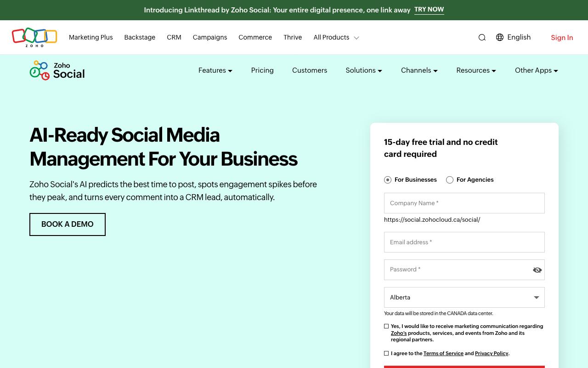Image resolution: width=588 pixels, height=368 pixels.
Task: Expand the Resources menu
Action: (x=476, y=70)
